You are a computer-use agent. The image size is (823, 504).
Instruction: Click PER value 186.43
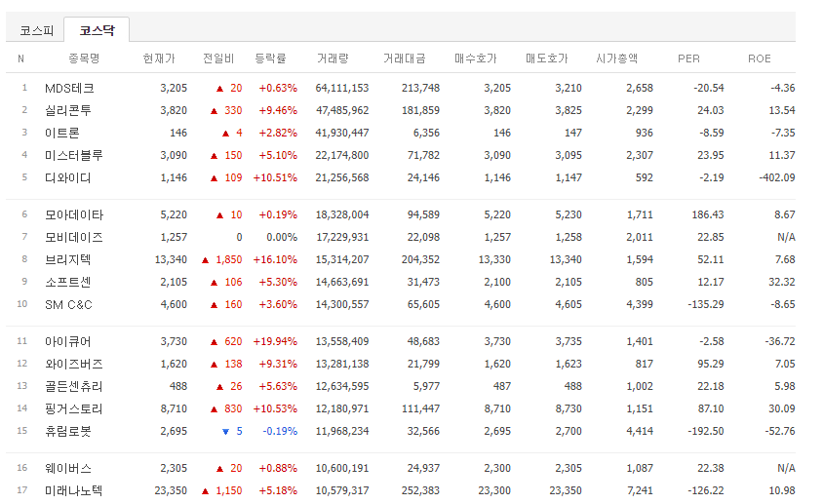pyautogui.click(x=708, y=214)
